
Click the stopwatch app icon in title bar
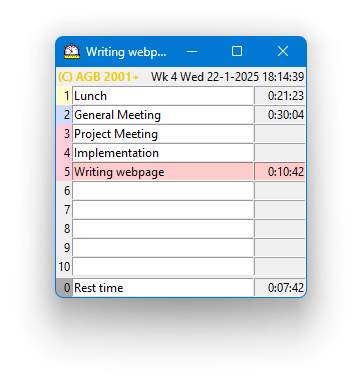click(72, 52)
